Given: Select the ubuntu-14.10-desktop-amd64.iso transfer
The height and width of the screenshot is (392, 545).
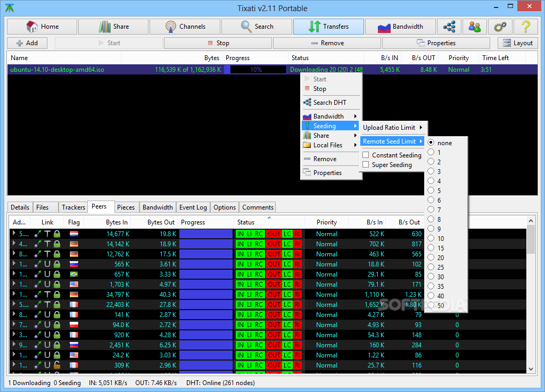Looking at the screenshot, I should pos(272,70).
